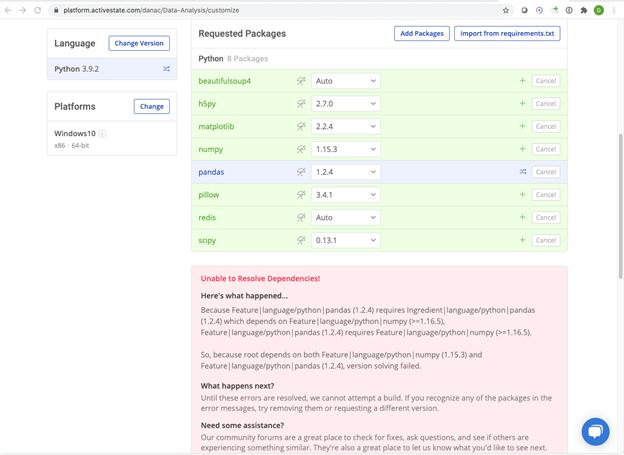Click the info icon beside Windows10
This screenshot has height=455, width=624.
pos(103,133)
